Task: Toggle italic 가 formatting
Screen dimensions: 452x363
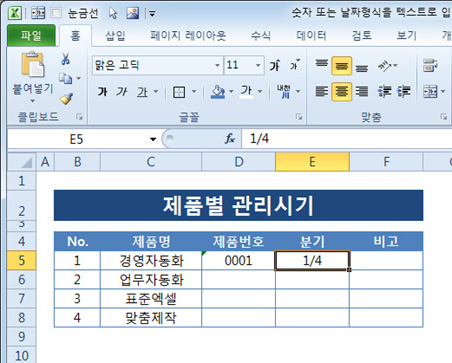Action: click(122, 92)
